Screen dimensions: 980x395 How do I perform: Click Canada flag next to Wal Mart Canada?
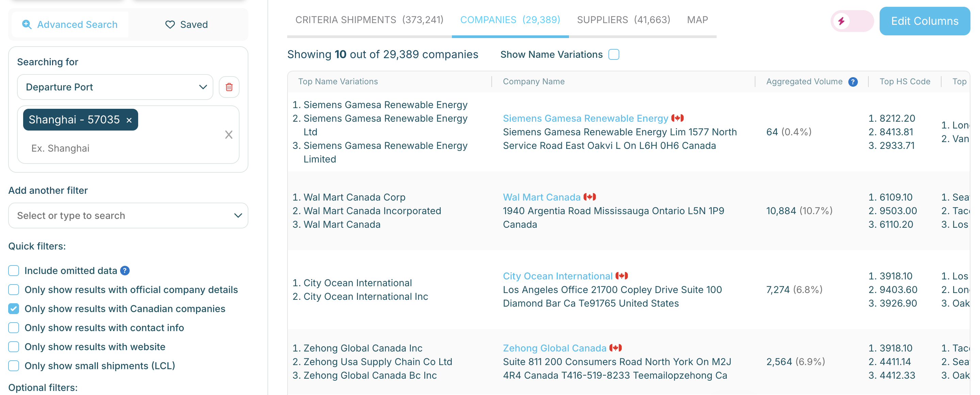point(590,197)
